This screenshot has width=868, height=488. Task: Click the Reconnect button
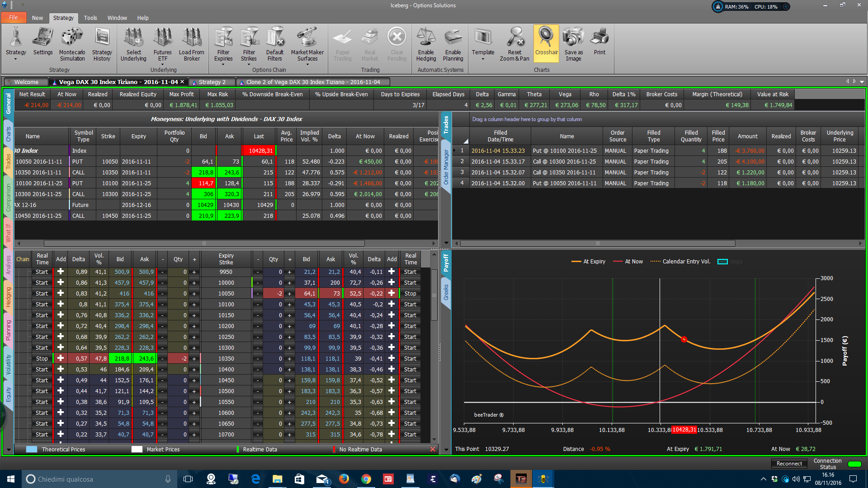pyautogui.click(x=789, y=464)
